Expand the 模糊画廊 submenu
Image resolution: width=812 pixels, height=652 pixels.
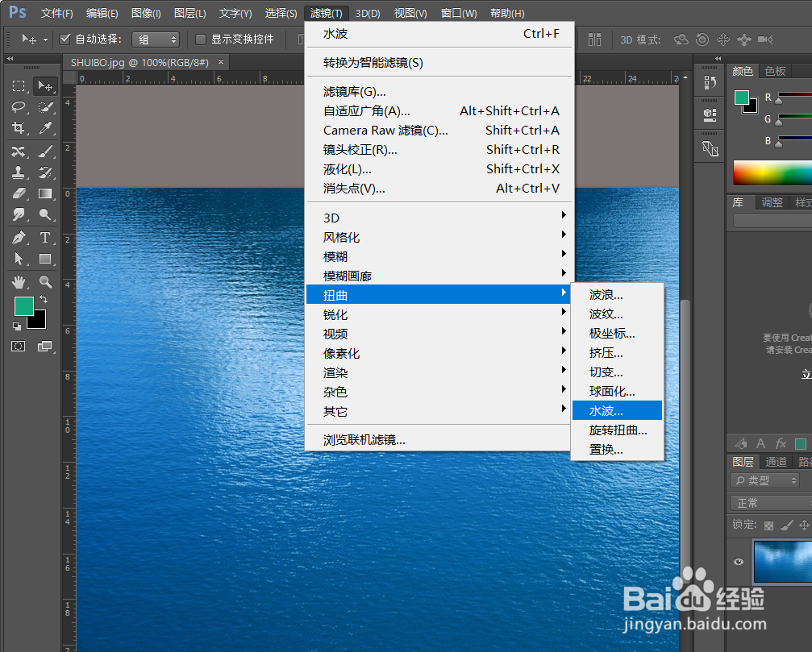click(x=439, y=276)
